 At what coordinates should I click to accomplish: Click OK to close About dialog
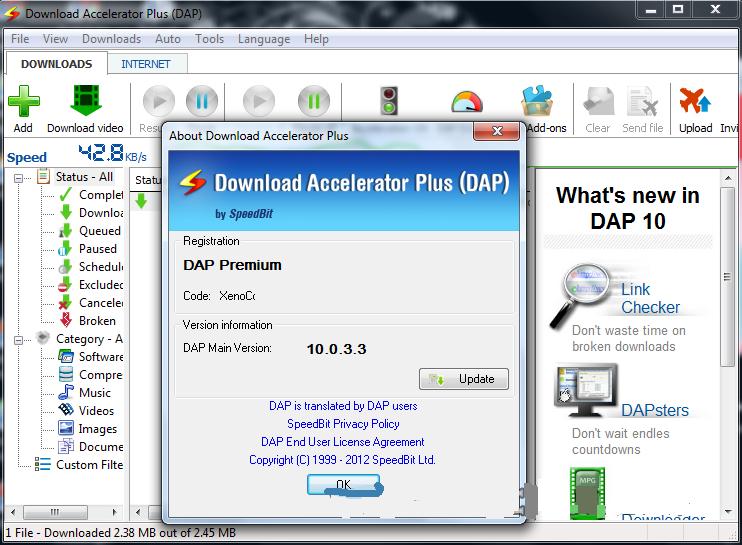tap(344, 484)
